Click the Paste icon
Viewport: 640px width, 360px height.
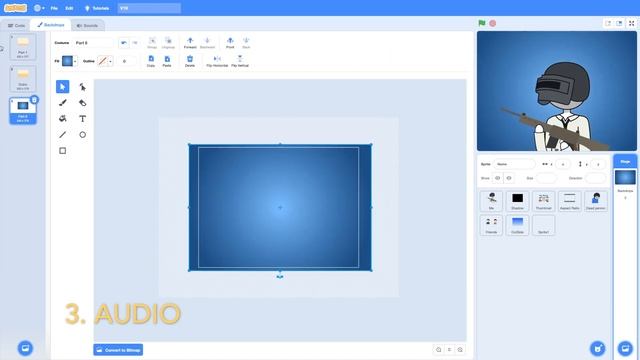167,61
